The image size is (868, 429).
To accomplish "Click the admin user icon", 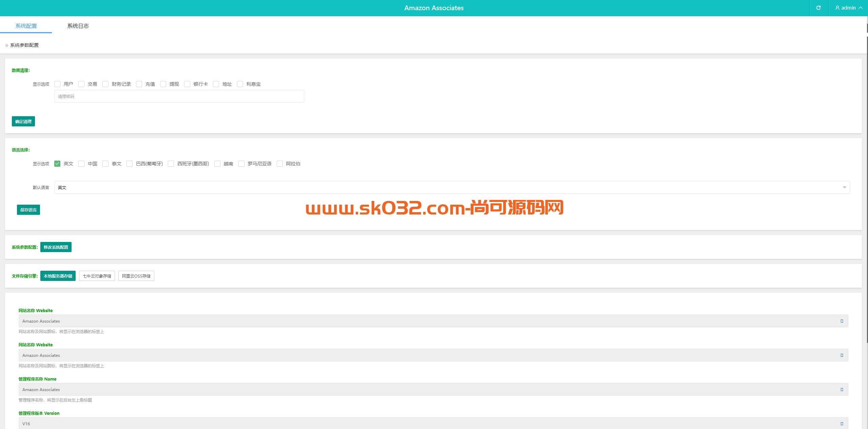I will pyautogui.click(x=837, y=8).
